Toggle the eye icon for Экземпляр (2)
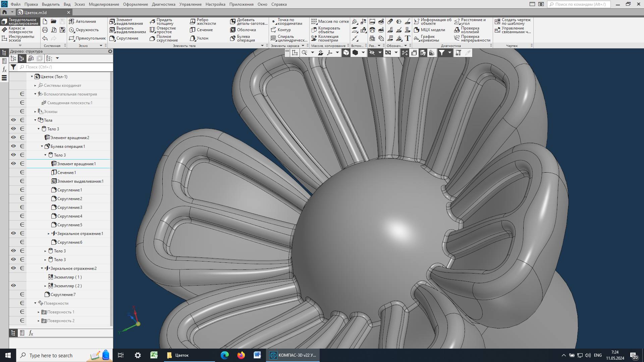 [x=13, y=286]
